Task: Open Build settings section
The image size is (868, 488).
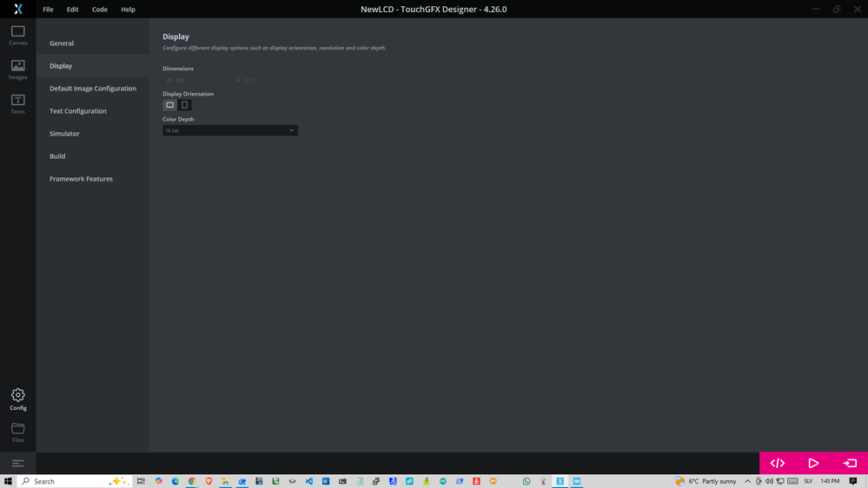Action: coord(93,156)
